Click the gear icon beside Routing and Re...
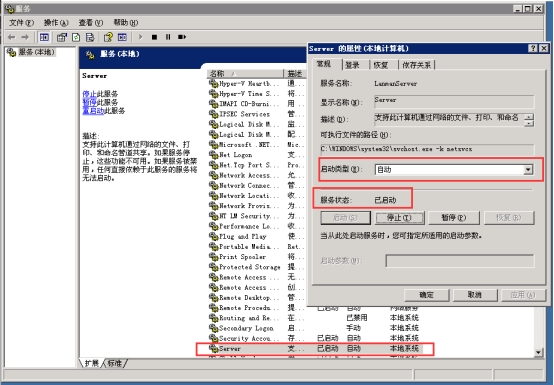Image resolution: width=554 pixels, height=385 pixels. tap(213, 318)
